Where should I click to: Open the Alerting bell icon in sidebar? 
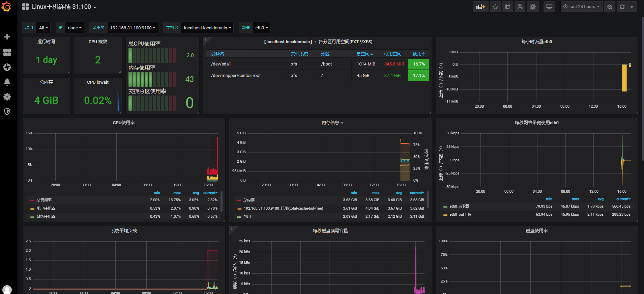(7, 82)
